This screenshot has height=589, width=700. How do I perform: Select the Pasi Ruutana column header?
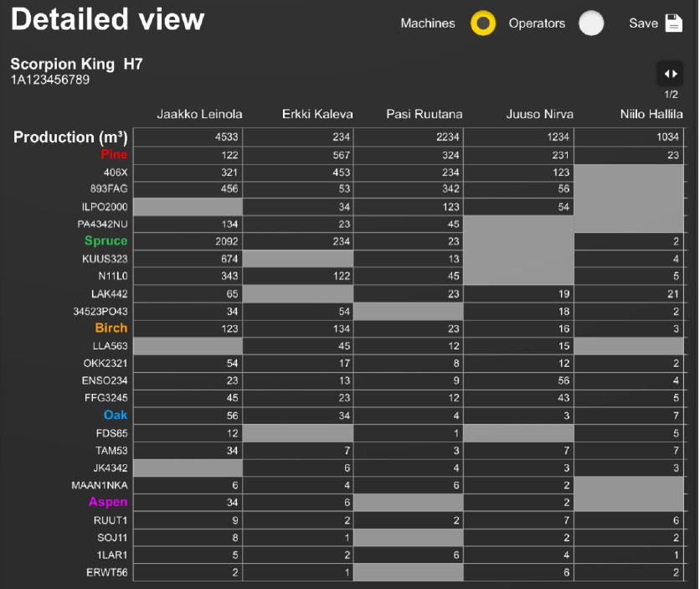424,114
